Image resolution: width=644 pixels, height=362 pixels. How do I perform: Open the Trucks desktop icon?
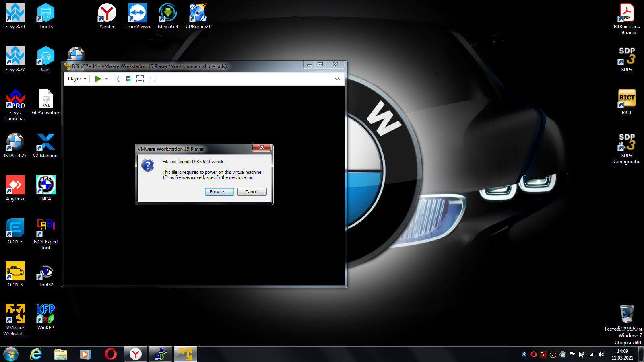pyautogui.click(x=45, y=16)
